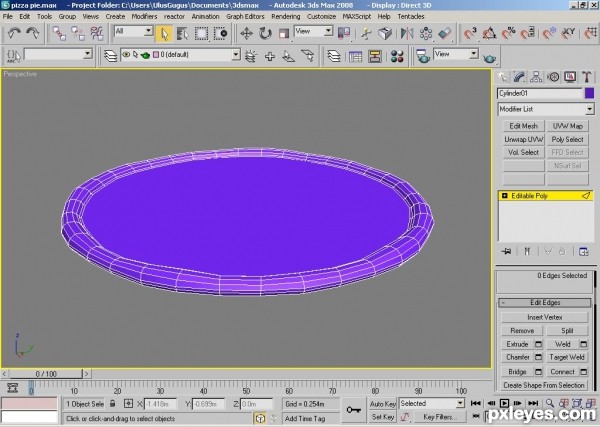The width and height of the screenshot is (600, 427).
Task: Click the Array tool icon
Action: (x=426, y=34)
